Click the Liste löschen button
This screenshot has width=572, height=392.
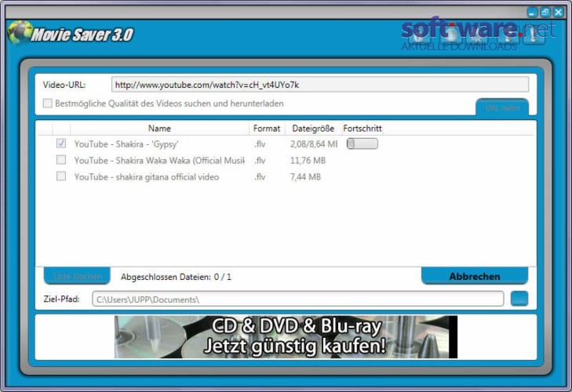pyautogui.click(x=77, y=276)
